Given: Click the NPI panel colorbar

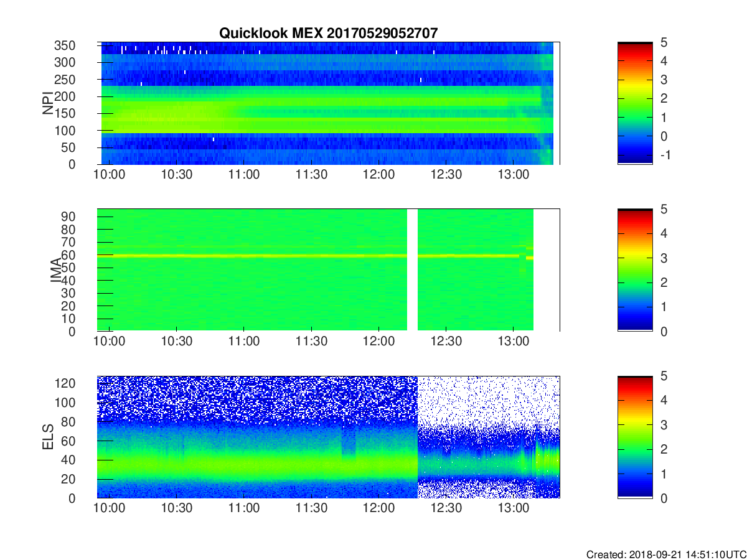Looking at the screenshot, I should pos(635,103).
